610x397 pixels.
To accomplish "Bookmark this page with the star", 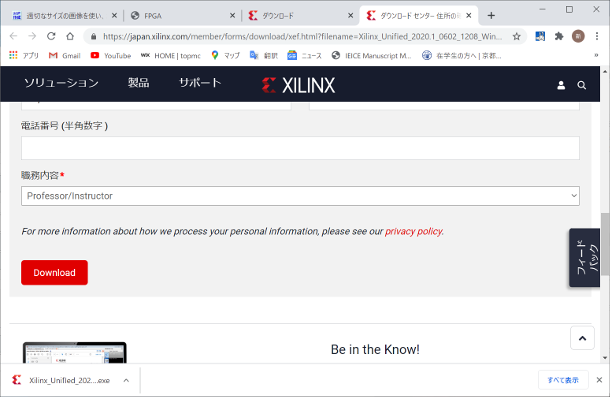I will point(516,37).
